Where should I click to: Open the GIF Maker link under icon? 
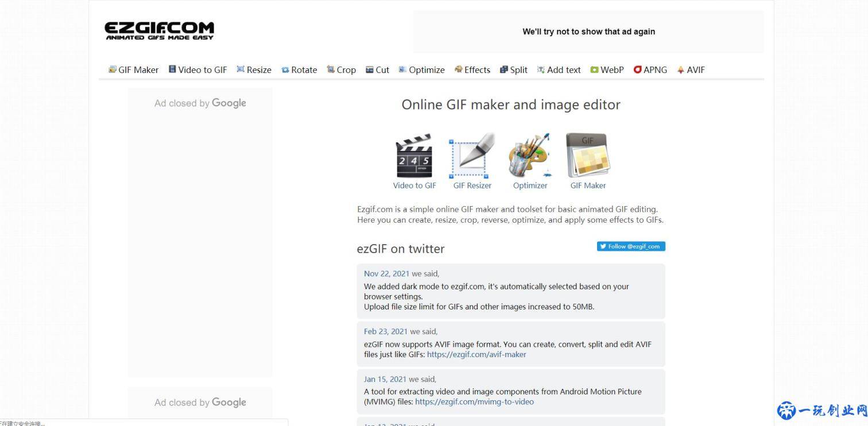pyautogui.click(x=588, y=185)
